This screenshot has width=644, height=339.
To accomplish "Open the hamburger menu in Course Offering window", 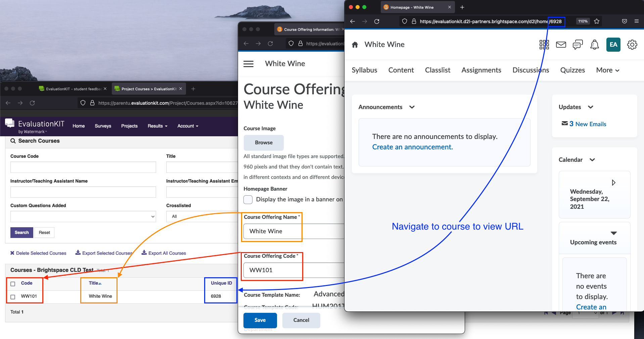I will [x=248, y=64].
